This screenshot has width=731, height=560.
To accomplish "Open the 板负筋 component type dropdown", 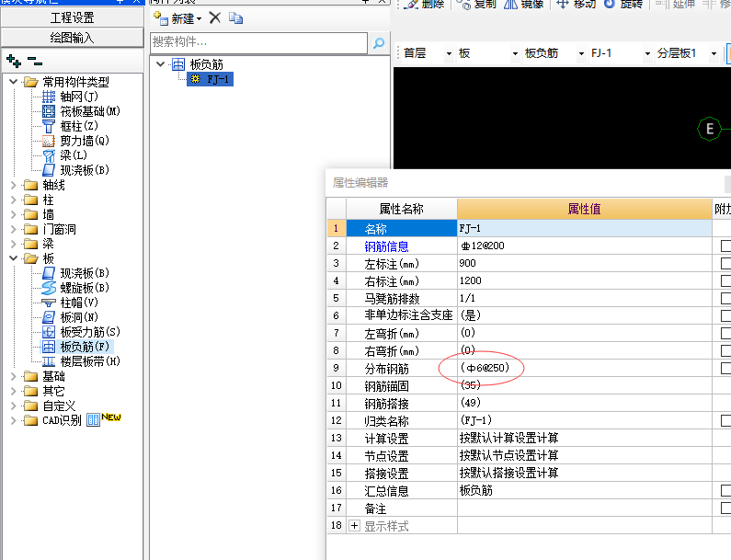I will [x=581, y=53].
